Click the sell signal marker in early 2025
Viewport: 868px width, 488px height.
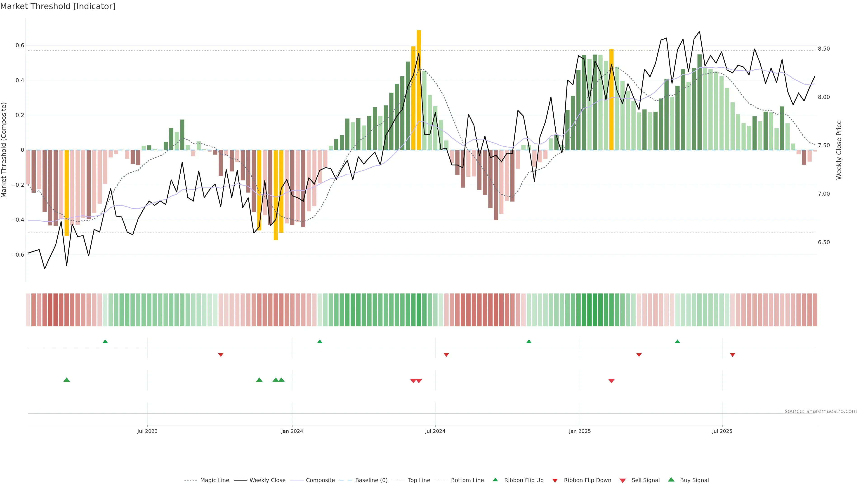tap(611, 381)
